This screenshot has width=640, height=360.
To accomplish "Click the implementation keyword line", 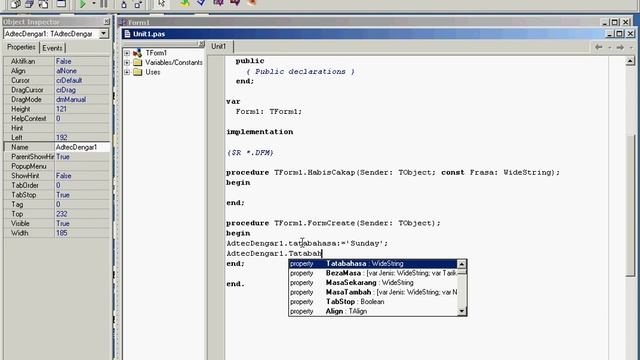I will [260, 132].
